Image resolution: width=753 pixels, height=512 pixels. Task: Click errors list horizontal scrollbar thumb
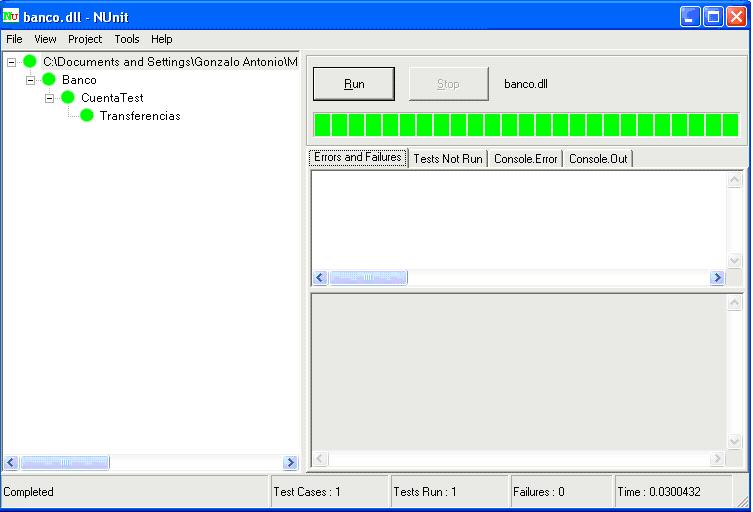(368, 278)
